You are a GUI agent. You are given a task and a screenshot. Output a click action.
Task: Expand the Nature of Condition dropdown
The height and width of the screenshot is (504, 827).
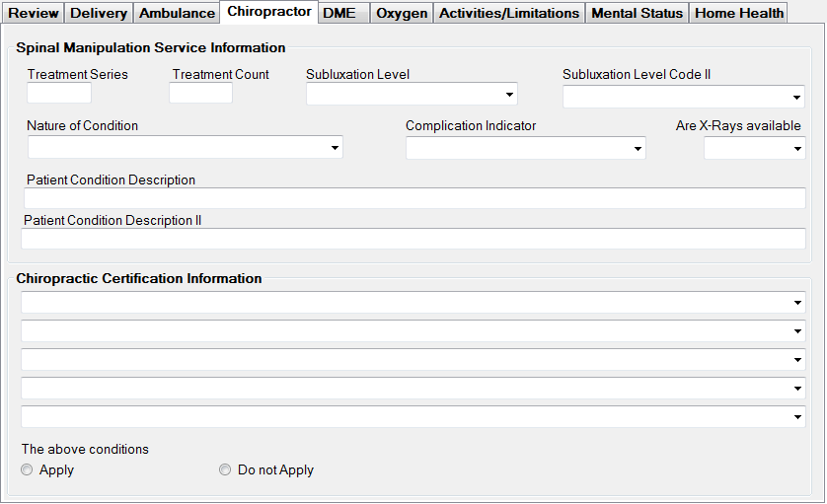[185, 148]
